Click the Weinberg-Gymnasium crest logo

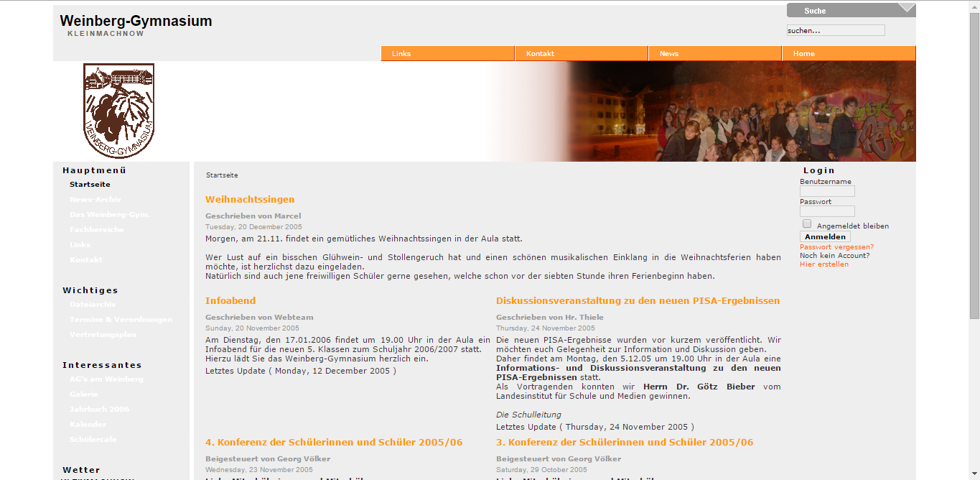click(118, 110)
